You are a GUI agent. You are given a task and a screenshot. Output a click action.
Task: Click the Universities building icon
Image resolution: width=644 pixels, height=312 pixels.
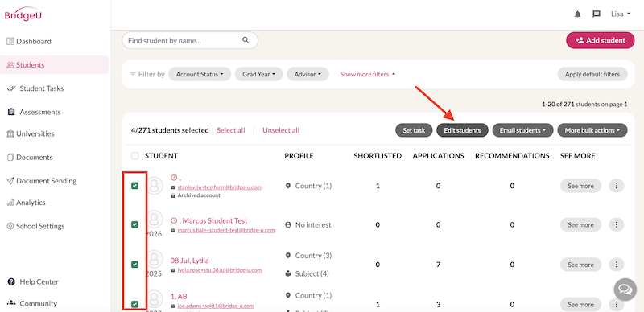(10, 133)
